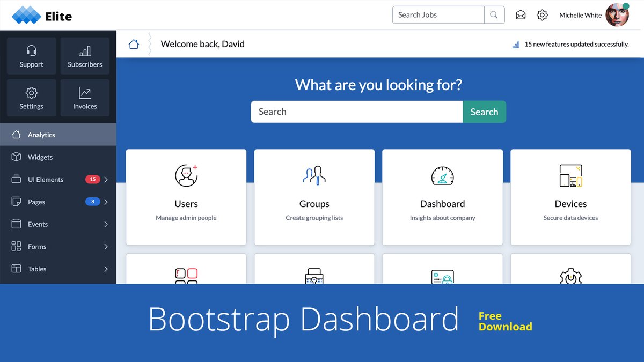The height and width of the screenshot is (362, 644).
Task: Click the magnifier button beside Search Jobs
Action: click(494, 15)
